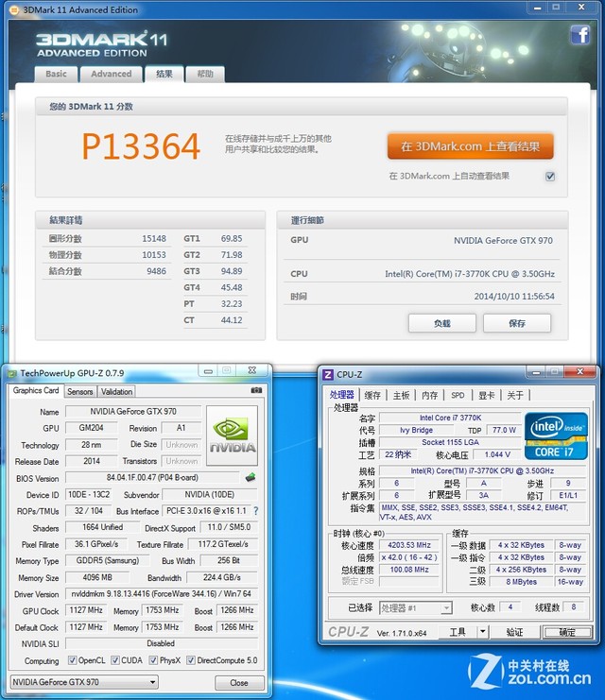Click the orange view results on 3DMark.com button
605x700 pixels.
pos(470,146)
